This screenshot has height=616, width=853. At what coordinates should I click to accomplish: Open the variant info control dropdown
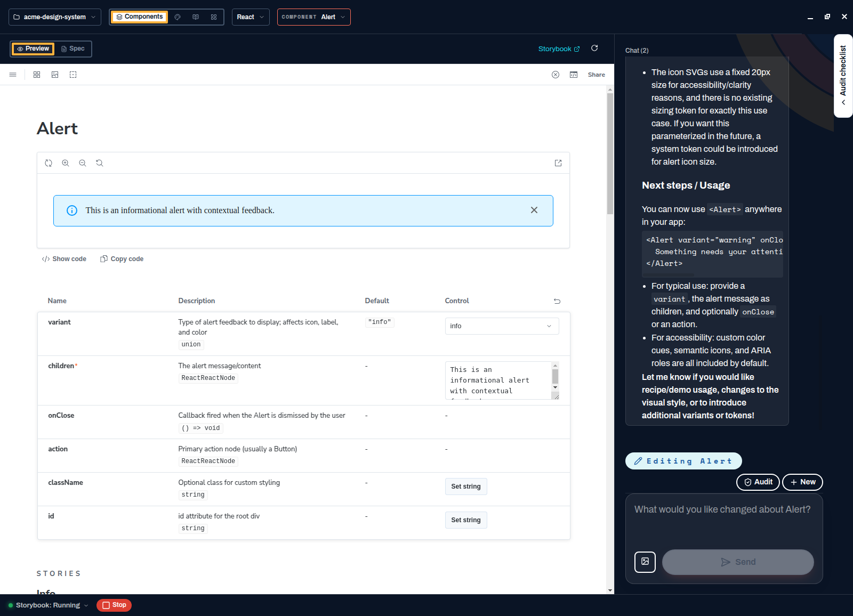click(502, 326)
